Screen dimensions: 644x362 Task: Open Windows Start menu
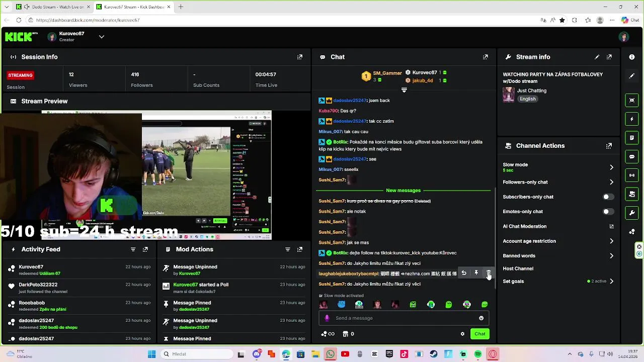(x=151, y=354)
